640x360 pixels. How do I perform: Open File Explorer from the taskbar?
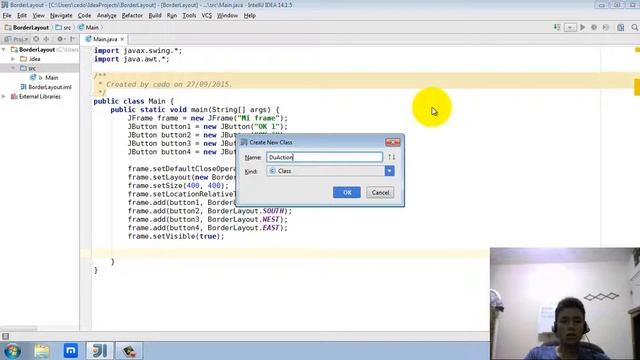pyautogui.click(x=42, y=351)
